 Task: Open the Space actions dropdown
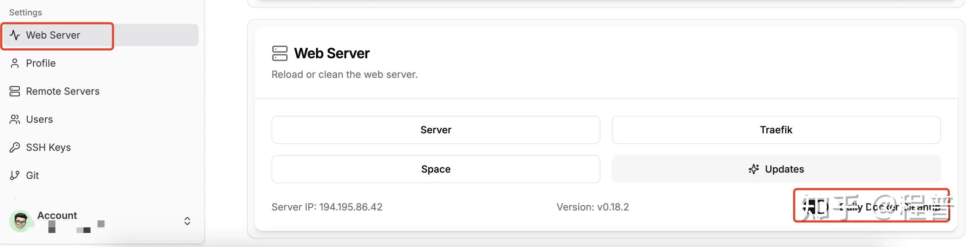[x=436, y=169]
